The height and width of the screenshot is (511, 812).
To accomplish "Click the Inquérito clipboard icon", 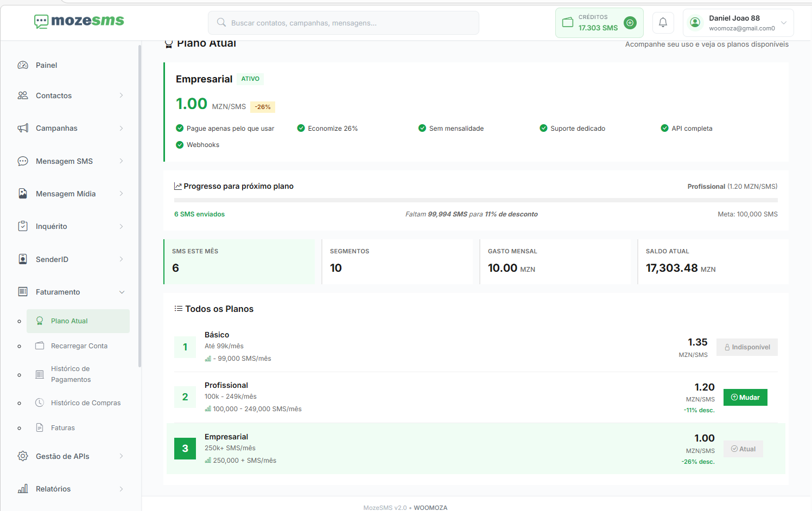I will tap(23, 226).
